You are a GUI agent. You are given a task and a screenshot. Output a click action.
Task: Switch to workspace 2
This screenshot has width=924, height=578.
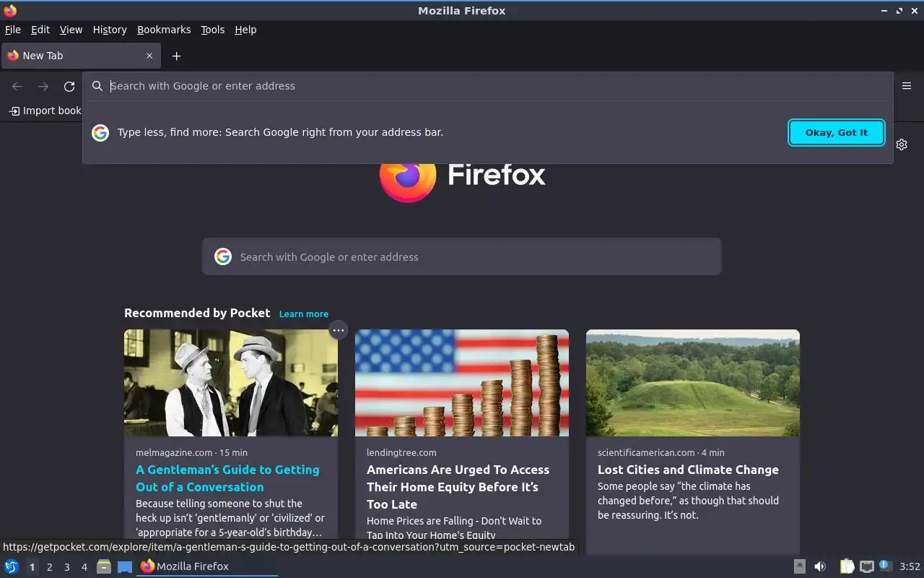tap(50, 567)
